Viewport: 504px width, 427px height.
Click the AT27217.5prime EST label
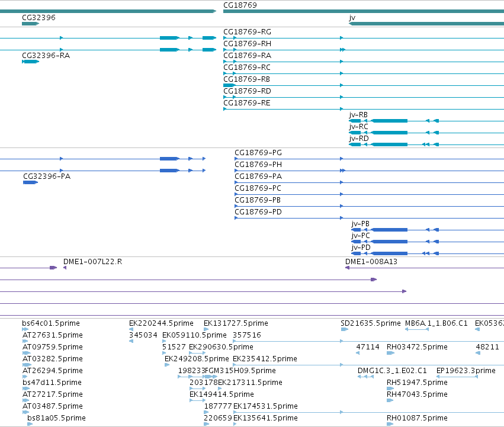[x=53, y=395]
